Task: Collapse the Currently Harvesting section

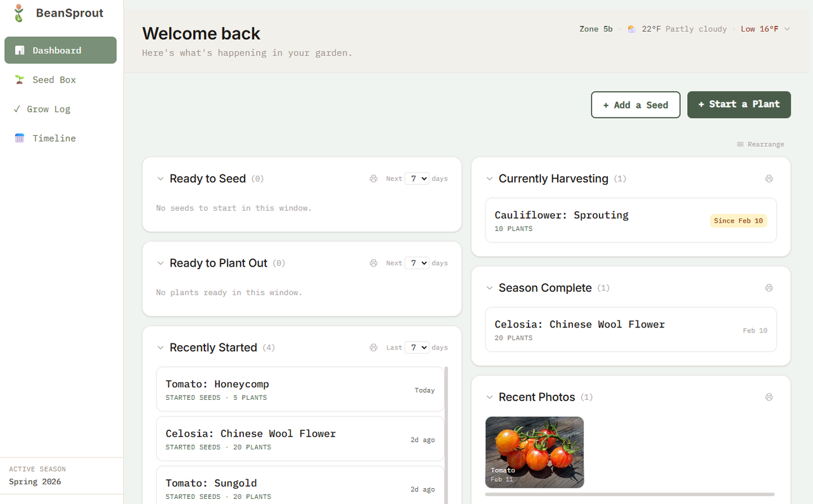Action: click(489, 179)
